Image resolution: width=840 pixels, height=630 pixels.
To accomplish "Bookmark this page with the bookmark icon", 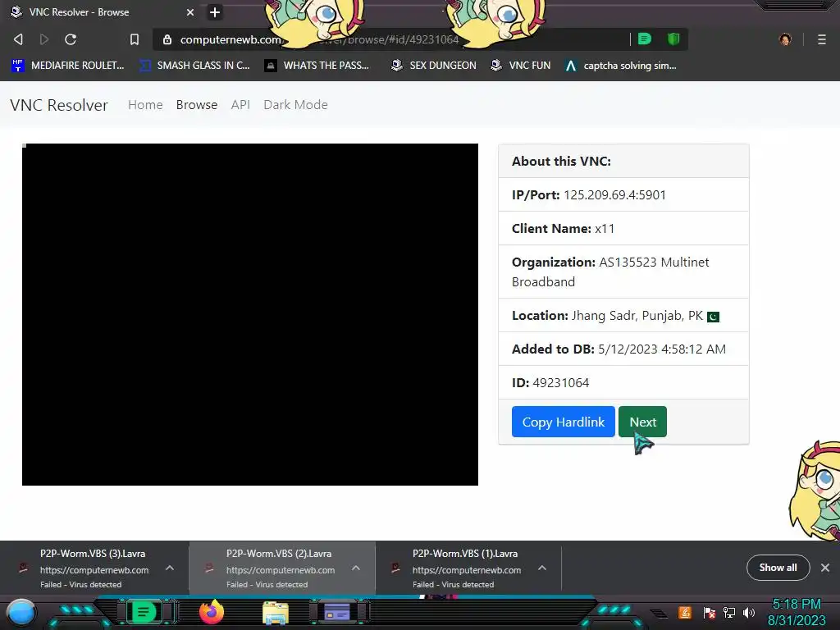I will pos(135,39).
